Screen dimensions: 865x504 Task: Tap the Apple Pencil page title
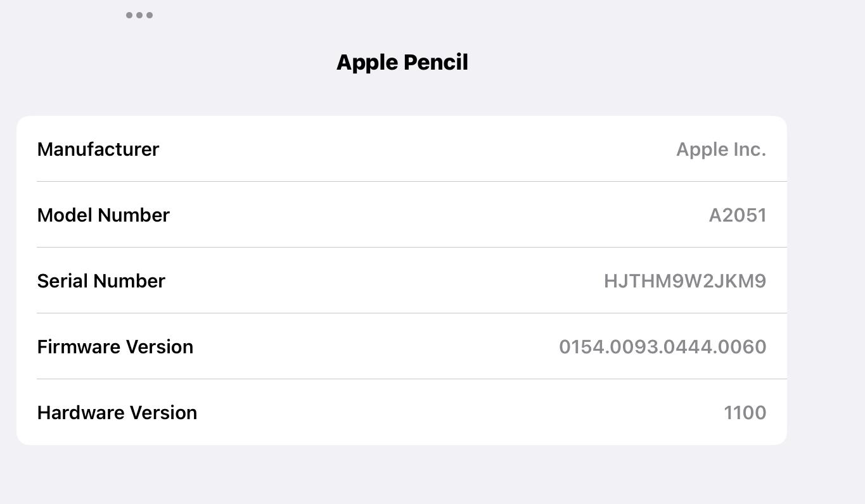402,62
